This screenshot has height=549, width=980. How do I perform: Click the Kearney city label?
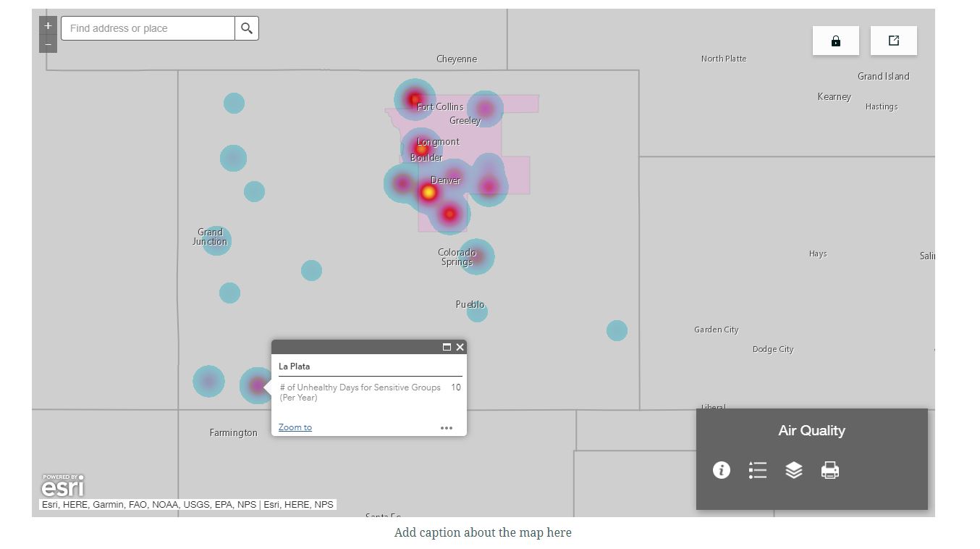(835, 97)
